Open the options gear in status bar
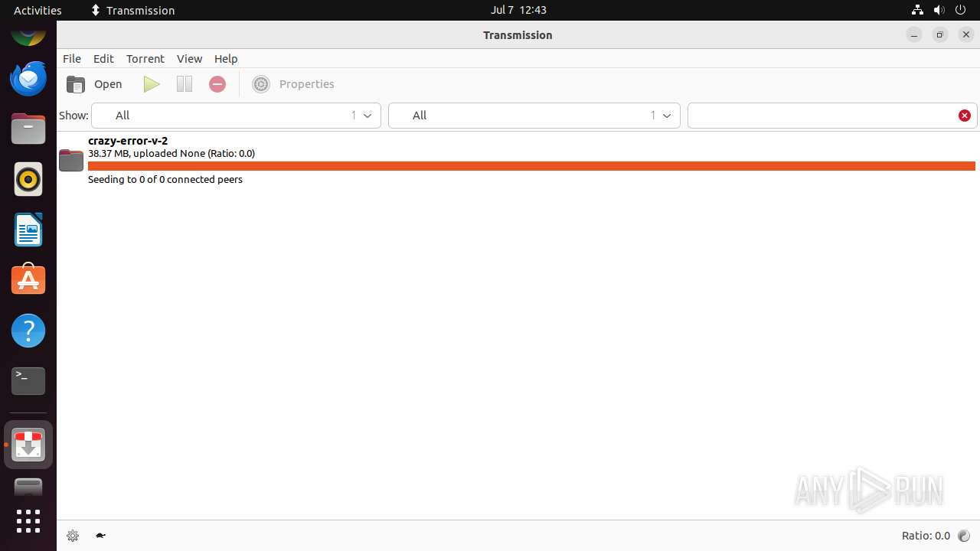The image size is (980, 551). (73, 536)
